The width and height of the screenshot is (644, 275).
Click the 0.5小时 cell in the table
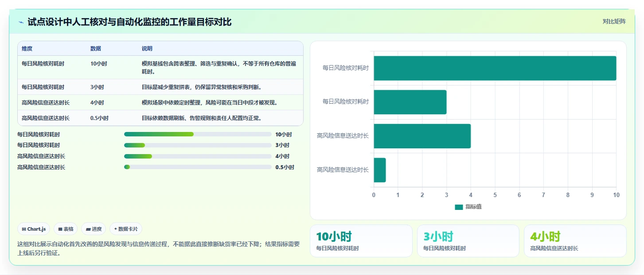click(99, 118)
